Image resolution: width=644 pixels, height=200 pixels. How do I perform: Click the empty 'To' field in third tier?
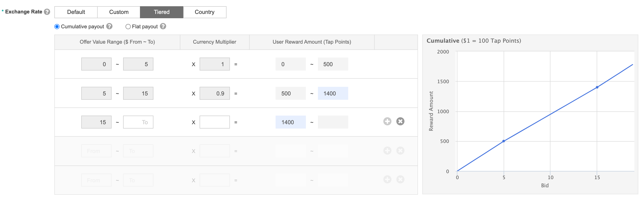[x=138, y=122]
